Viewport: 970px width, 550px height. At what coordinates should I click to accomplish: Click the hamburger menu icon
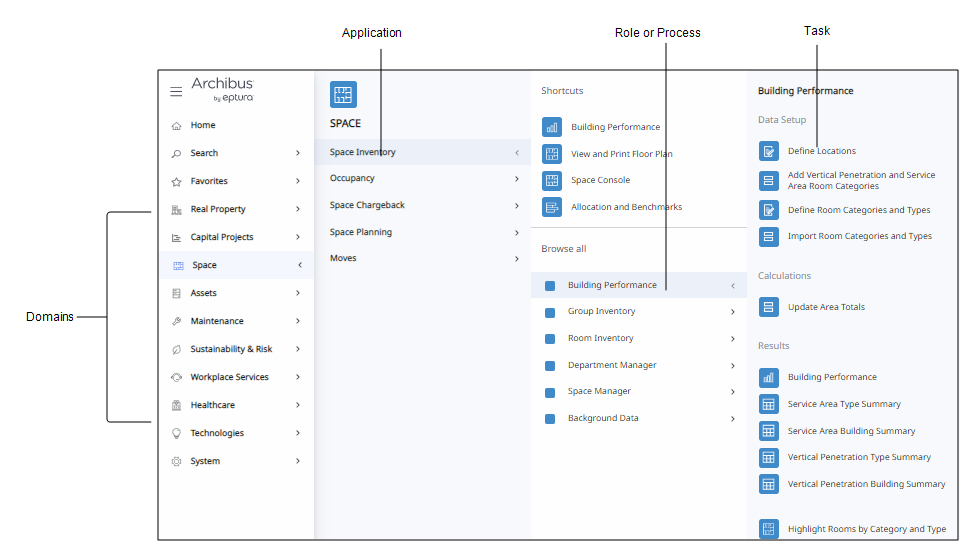(x=176, y=92)
